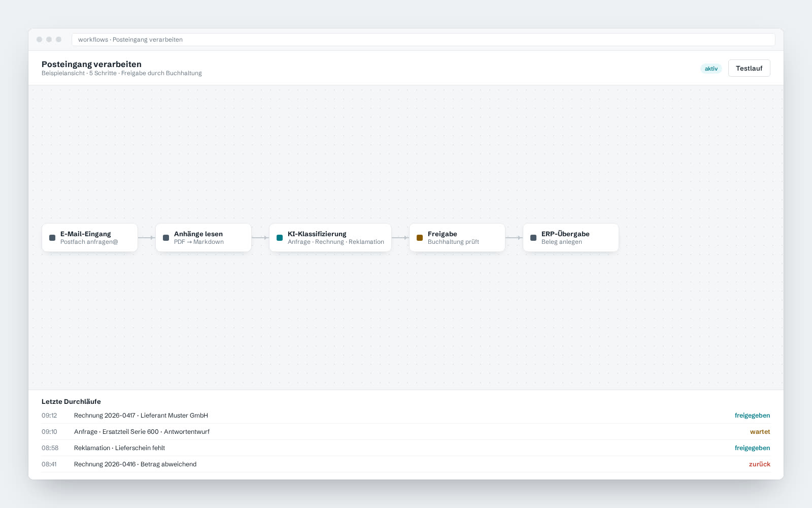Open run Rechnung 2026-0417 · Lieferant Muster GmbH
This screenshot has width=812, height=508.
pyautogui.click(x=406, y=416)
